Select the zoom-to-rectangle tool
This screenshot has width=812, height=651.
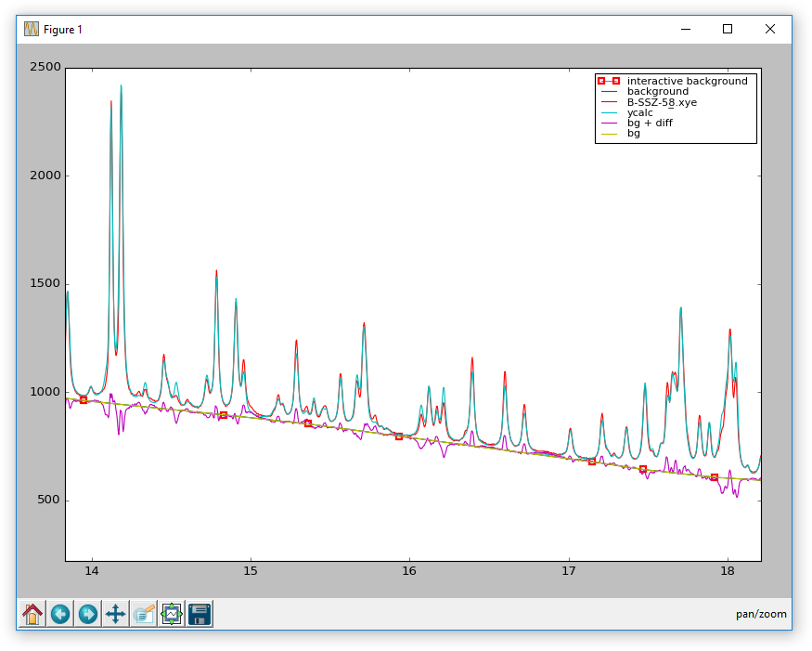tap(143, 614)
